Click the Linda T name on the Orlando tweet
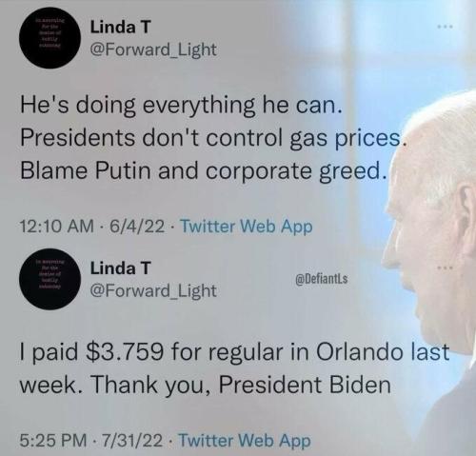 pos(120,268)
